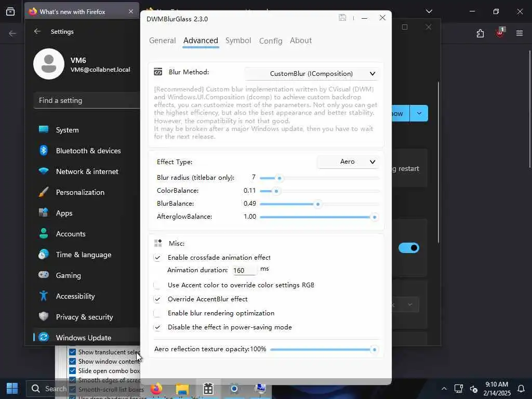Uncheck Show window contents checkbox
This screenshot has width=532, height=399.
pos(72,362)
